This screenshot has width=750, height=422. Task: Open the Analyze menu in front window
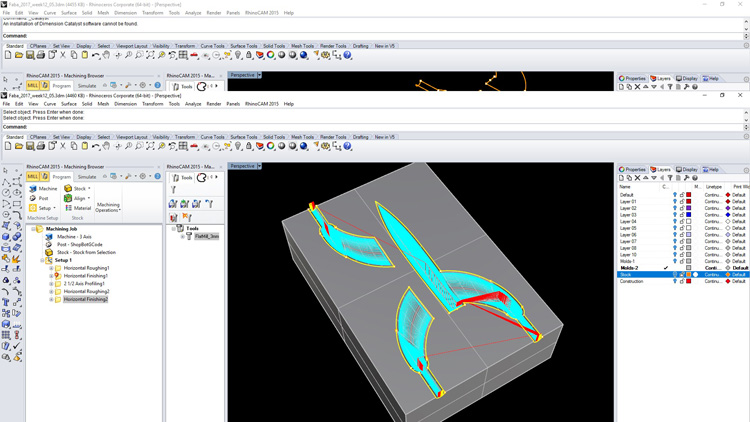point(193,104)
